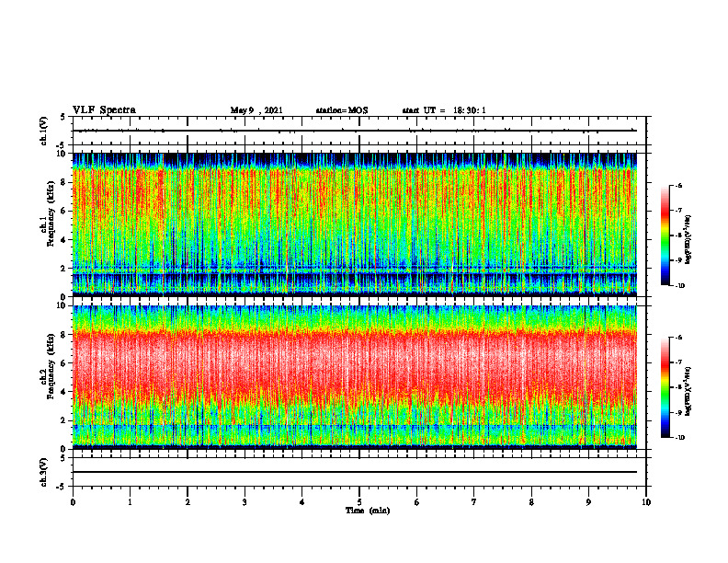Click the ch.1 colorbar "-6" tick label
Image resolution: width=728 pixels, height=563 pixels.
point(678,186)
